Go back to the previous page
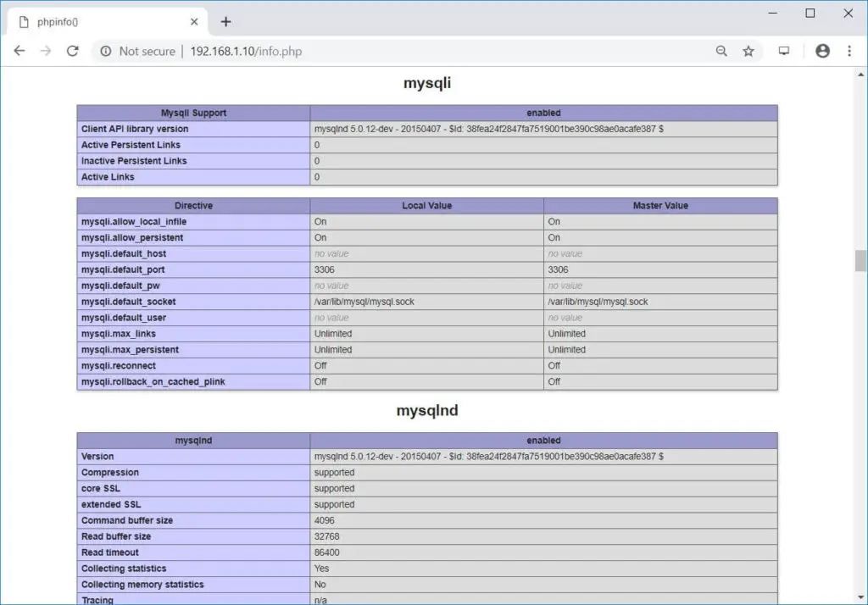The height and width of the screenshot is (605, 868). click(x=19, y=51)
